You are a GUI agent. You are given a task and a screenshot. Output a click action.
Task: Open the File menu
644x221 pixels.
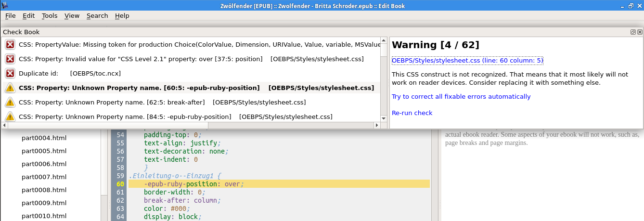(x=10, y=15)
